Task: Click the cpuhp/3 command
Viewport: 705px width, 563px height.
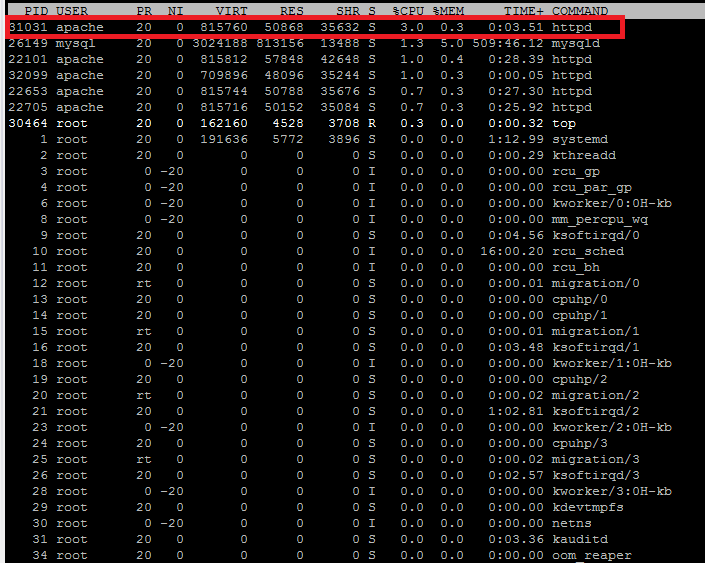Action: click(580, 443)
